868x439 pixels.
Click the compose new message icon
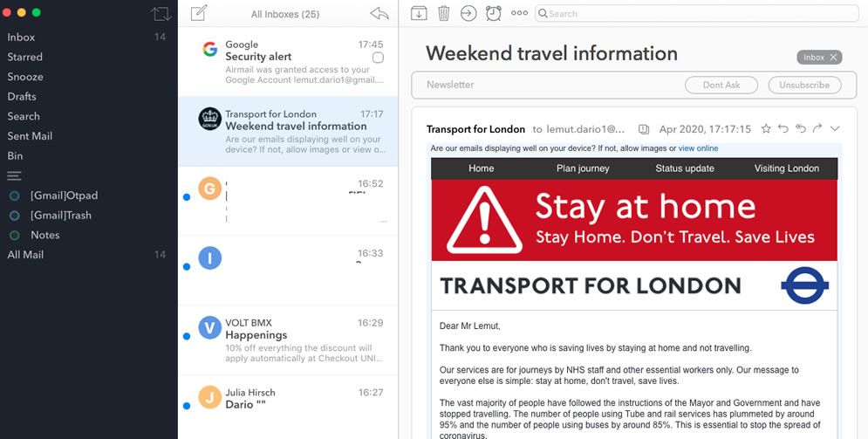(x=198, y=13)
